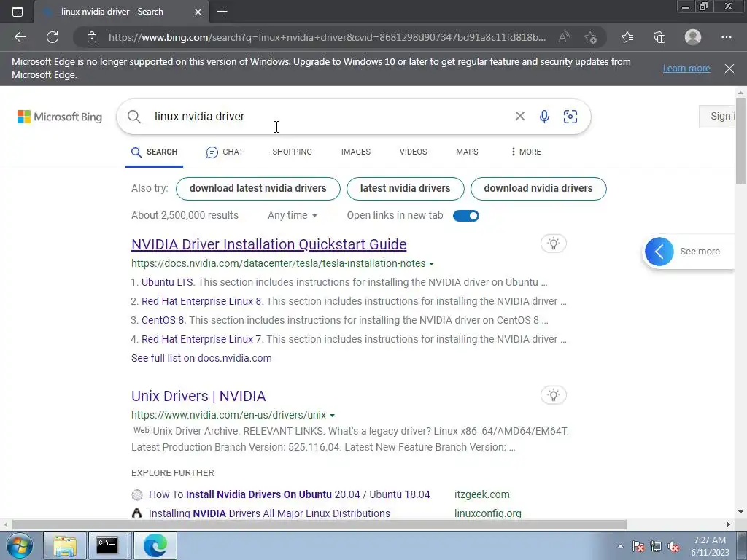Open the tab actions menu icon
This screenshot has height=560, width=747.
click(x=18, y=12)
